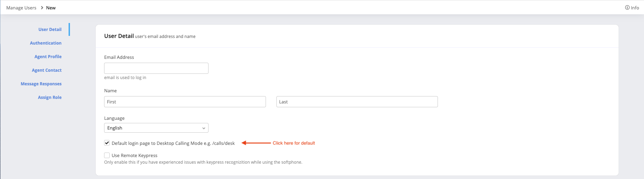Enable the Use Remote Keypress checkbox
Viewport: 644px width, 179px height.
tap(107, 155)
